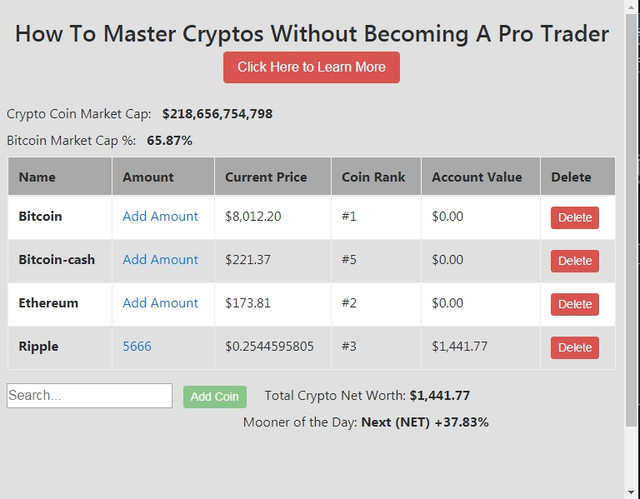Focus the coin Search field
The width and height of the screenshot is (640, 499).
(89, 395)
